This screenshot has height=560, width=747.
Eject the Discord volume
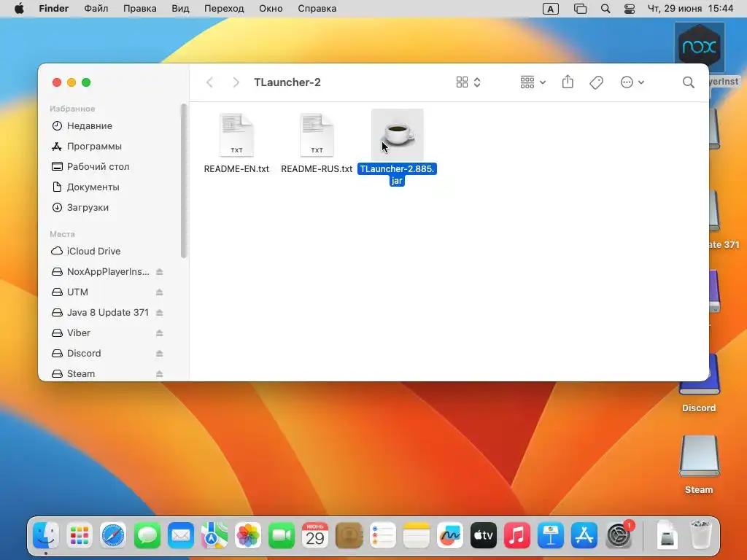160,354
